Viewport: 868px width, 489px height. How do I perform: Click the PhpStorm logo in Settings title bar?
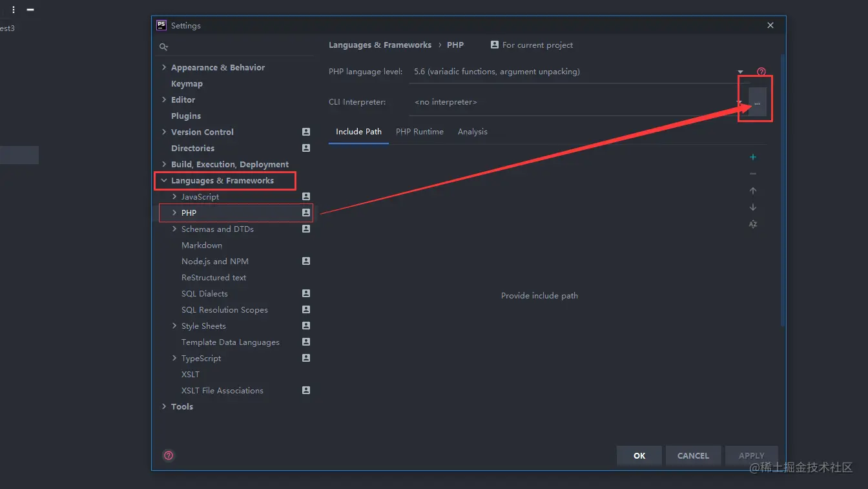(x=161, y=25)
